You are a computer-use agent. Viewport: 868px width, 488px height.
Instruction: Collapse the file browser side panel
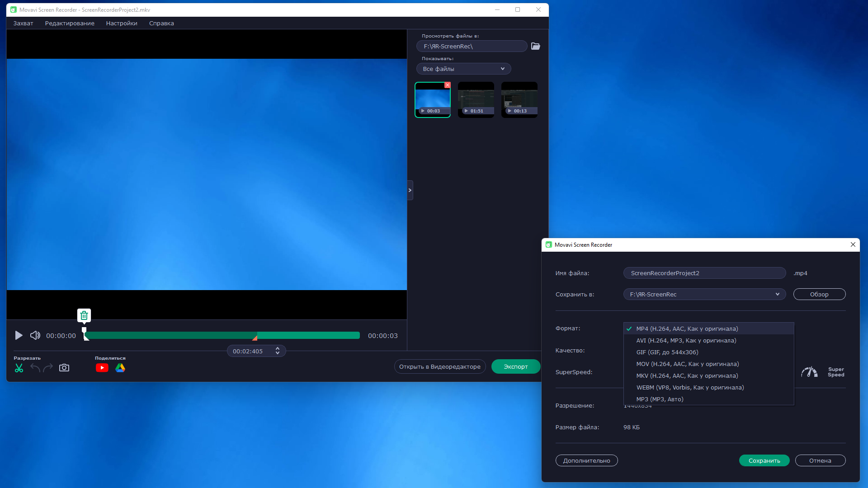pos(410,190)
